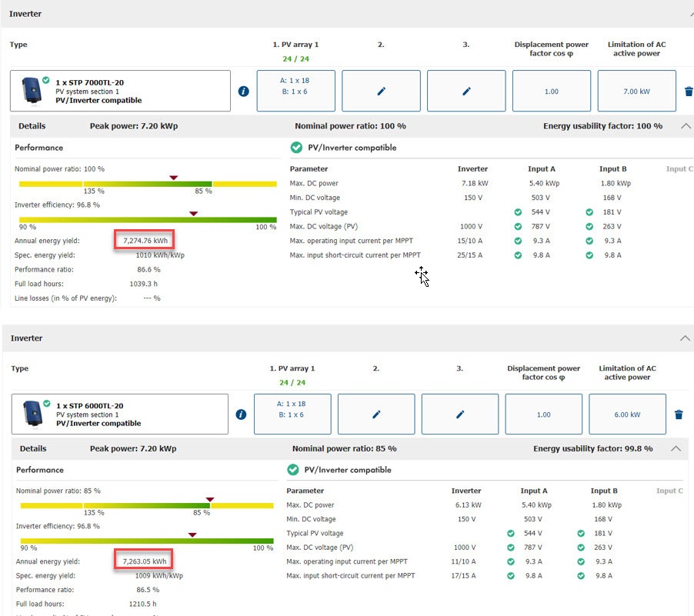Click info icon next to STP 6000TL-20
694x616 pixels.
tap(241, 415)
